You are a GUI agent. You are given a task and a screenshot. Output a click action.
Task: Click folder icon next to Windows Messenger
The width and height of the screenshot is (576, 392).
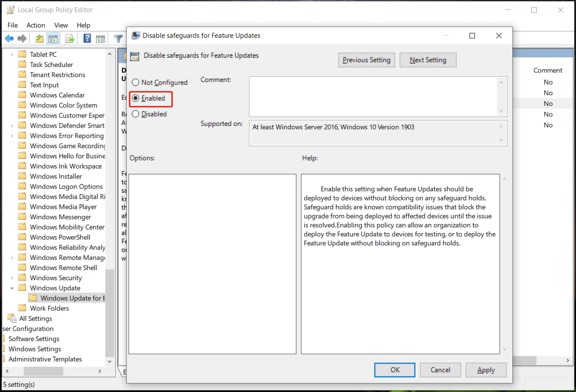pos(22,217)
